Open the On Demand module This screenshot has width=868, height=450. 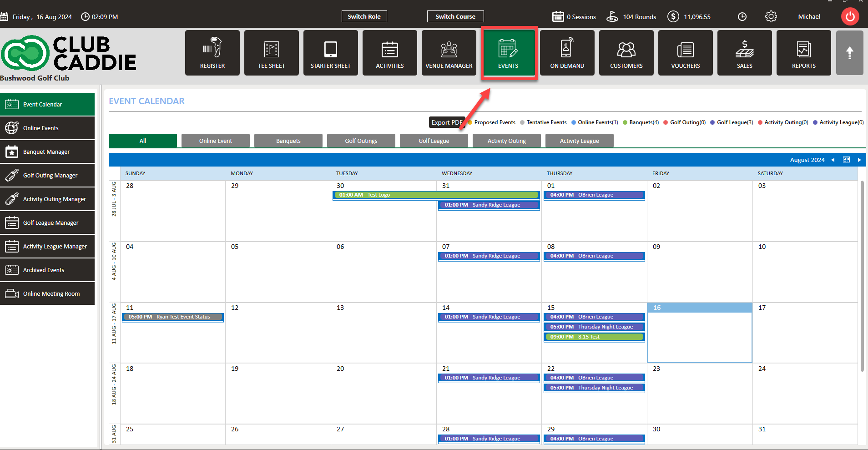coord(567,53)
